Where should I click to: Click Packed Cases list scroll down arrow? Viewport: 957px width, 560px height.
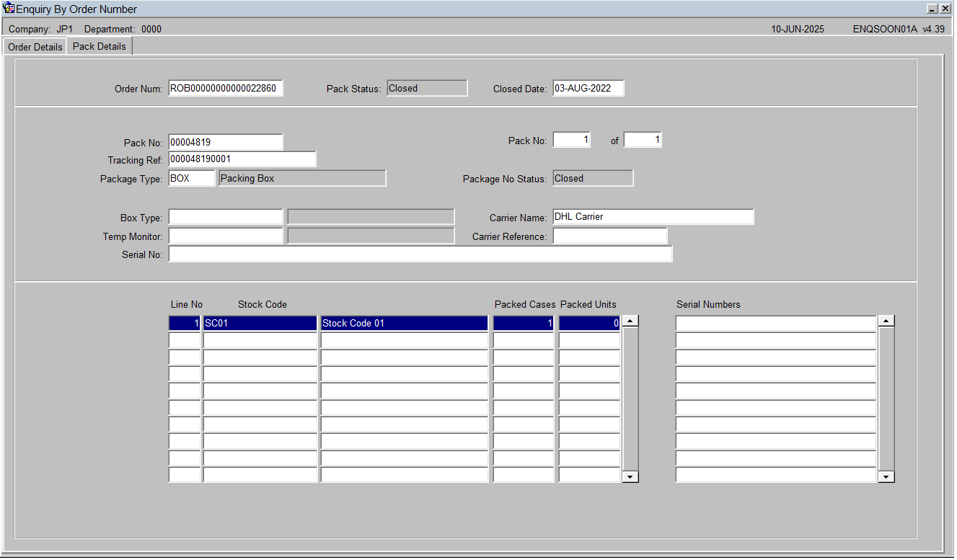[x=630, y=476]
